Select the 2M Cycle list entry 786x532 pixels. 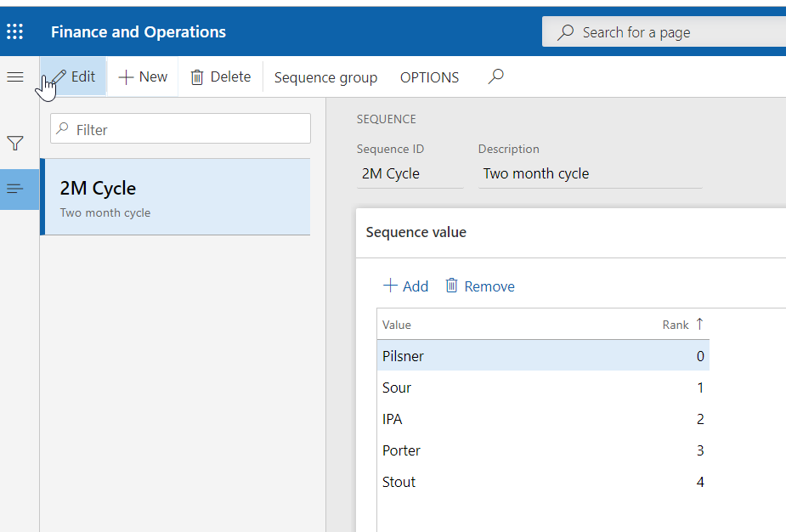coord(175,197)
